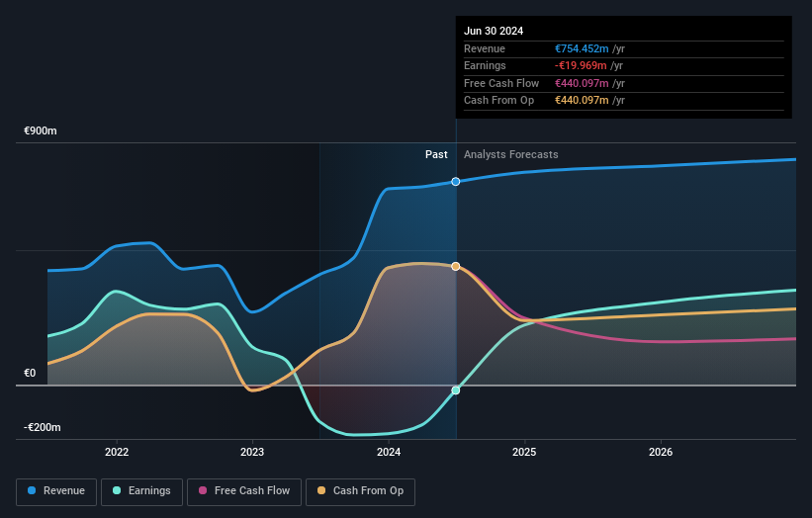Viewport: 812px width, 518px height.
Task: Click the €900m y-axis label
Action: (x=41, y=130)
